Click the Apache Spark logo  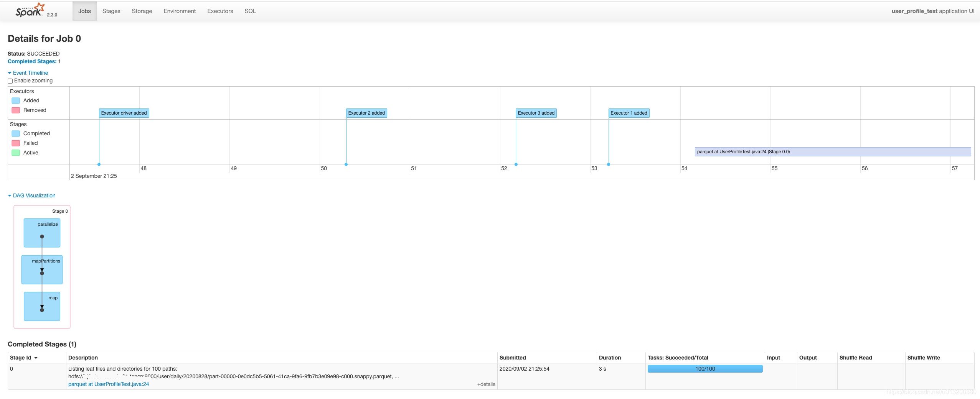(30, 10)
